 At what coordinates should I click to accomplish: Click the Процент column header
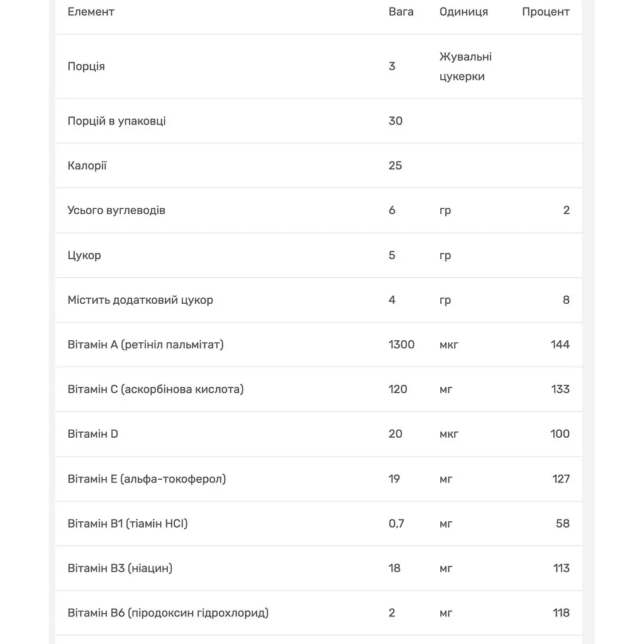(x=545, y=12)
